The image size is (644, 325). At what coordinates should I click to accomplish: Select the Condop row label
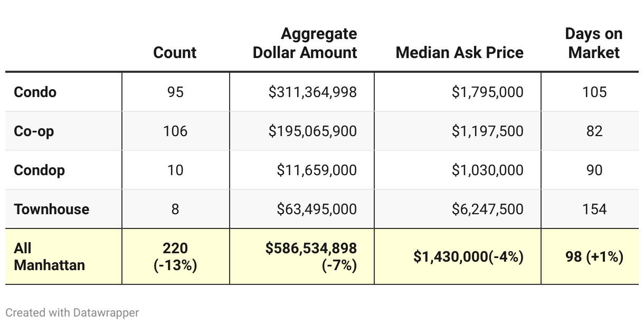(40, 170)
